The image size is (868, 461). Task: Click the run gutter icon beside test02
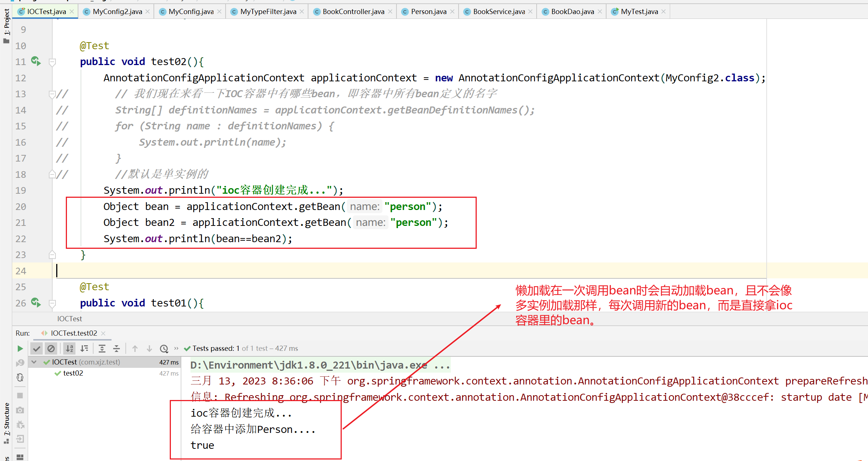click(x=36, y=61)
